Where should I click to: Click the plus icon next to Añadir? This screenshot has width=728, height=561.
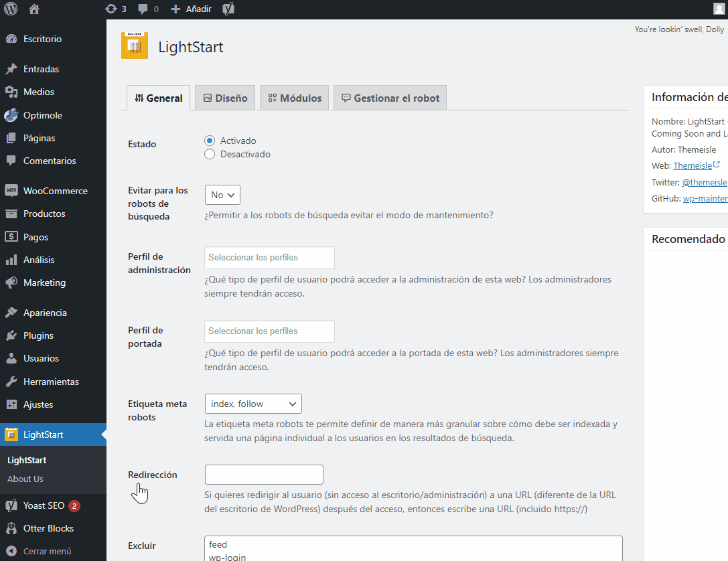175,9
